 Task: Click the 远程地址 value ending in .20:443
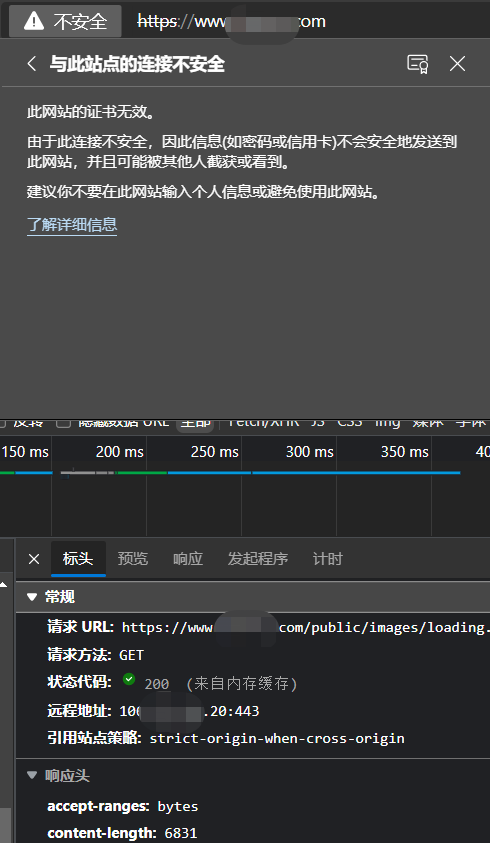pyautogui.click(x=189, y=711)
